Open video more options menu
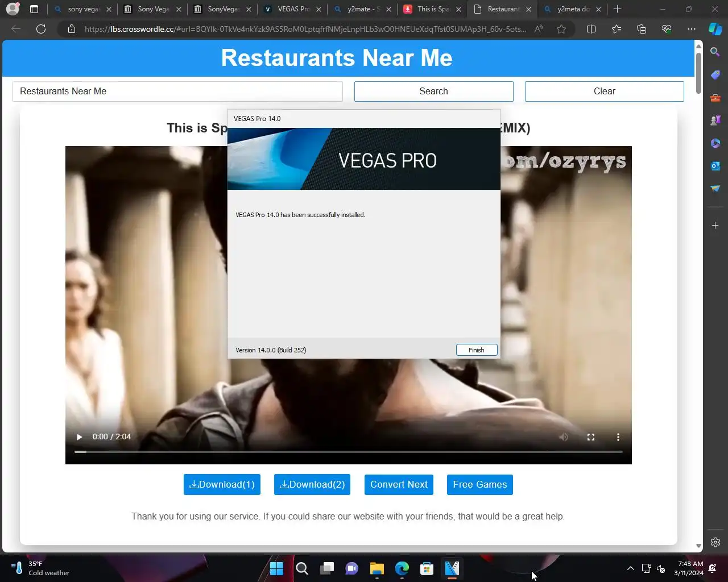 [618, 436]
